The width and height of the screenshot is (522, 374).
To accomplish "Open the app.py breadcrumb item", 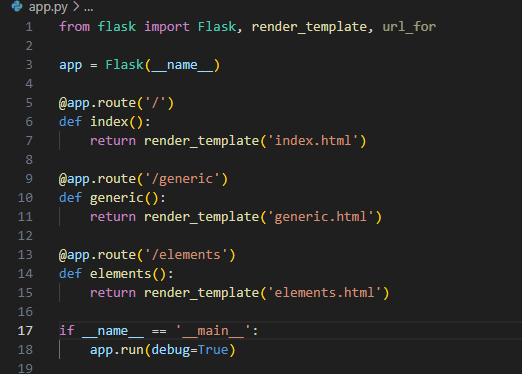I will point(48,7).
